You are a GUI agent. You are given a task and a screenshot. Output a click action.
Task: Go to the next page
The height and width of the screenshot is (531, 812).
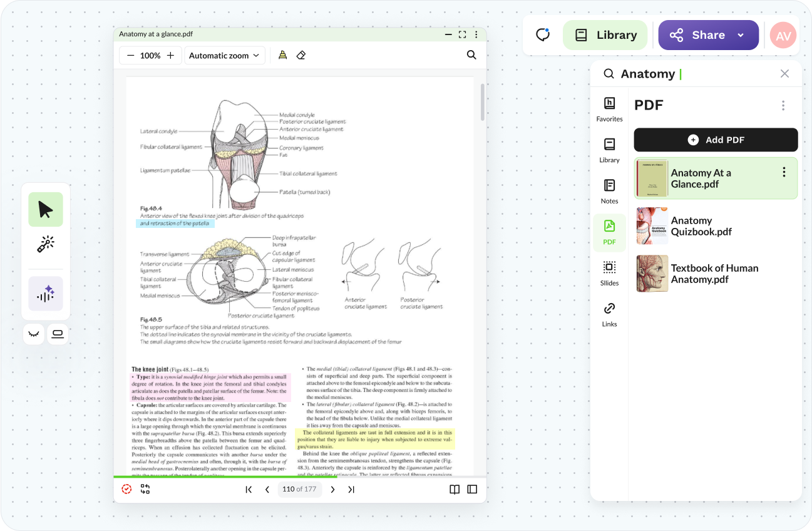pos(332,490)
